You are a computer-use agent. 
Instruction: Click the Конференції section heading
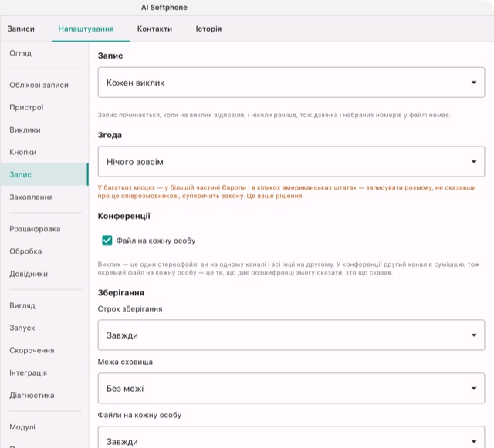point(123,216)
